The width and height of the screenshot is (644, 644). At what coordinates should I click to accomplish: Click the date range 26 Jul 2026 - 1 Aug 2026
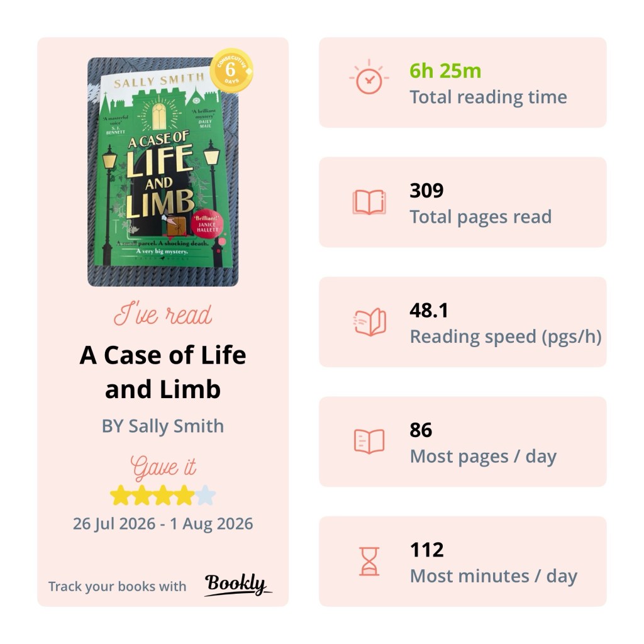[x=163, y=524]
